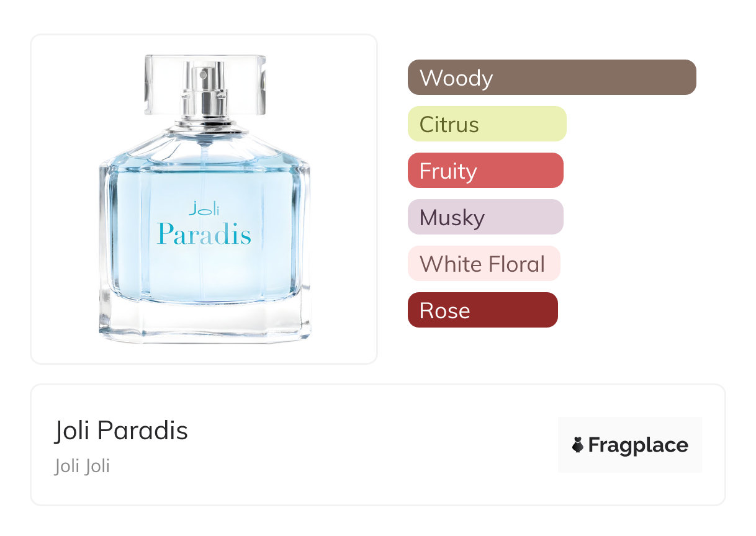The image size is (756, 536).
Task: Choose the Fruity accord bar
Action: tap(485, 171)
